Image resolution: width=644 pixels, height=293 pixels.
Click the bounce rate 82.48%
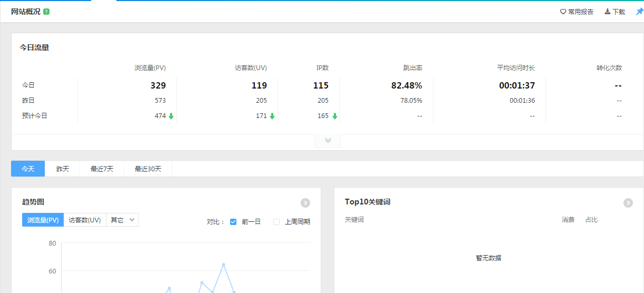[407, 85]
